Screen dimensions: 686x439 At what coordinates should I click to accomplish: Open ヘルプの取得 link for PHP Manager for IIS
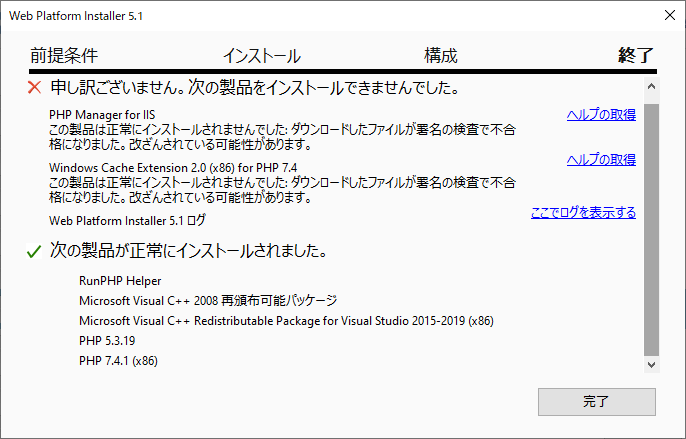601,115
